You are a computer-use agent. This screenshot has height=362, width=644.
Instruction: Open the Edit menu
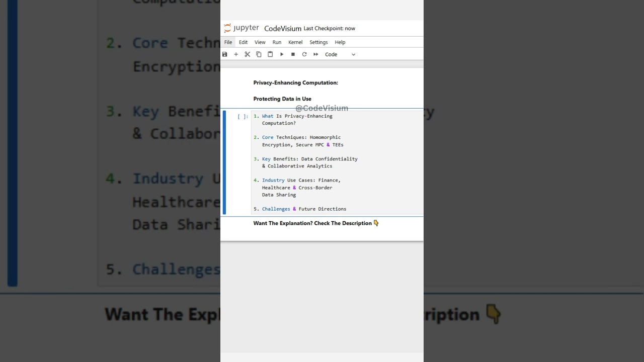pyautogui.click(x=244, y=42)
